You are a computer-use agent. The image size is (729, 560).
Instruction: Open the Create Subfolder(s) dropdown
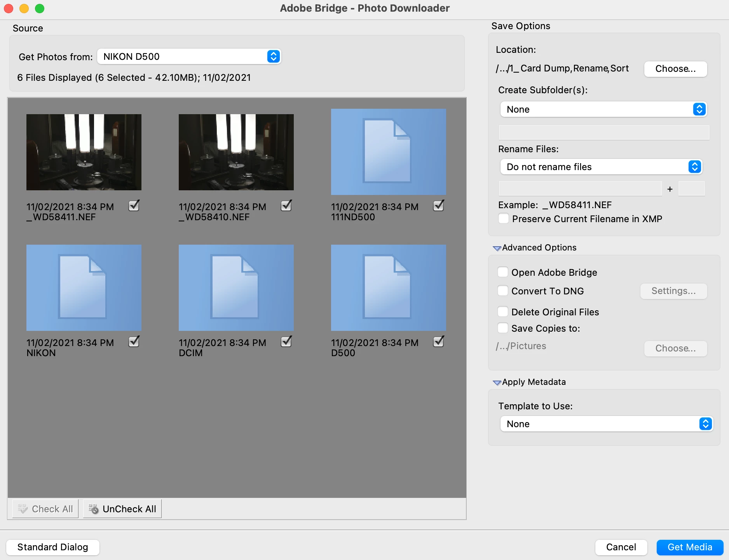pyautogui.click(x=603, y=110)
